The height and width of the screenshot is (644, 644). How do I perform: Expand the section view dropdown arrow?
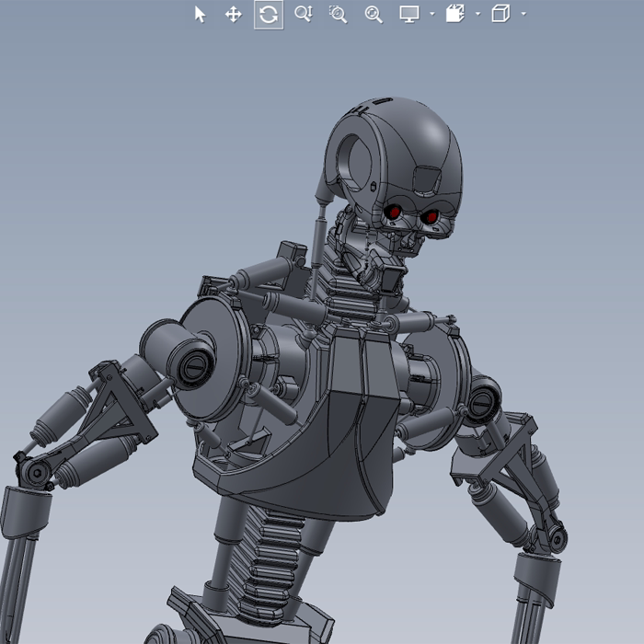point(477,14)
